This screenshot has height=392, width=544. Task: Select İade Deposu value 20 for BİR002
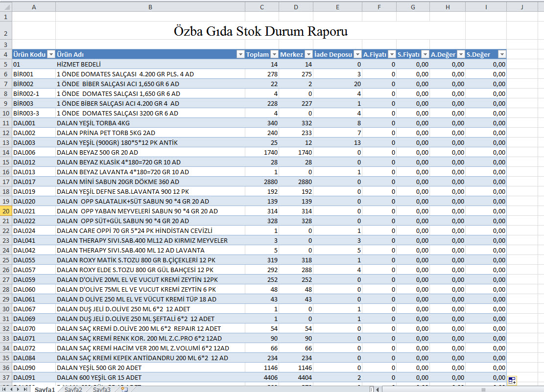click(x=337, y=84)
